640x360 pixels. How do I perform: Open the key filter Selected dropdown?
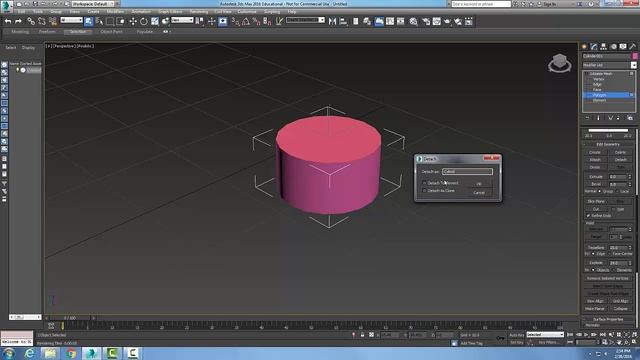[x=545, y=335]
